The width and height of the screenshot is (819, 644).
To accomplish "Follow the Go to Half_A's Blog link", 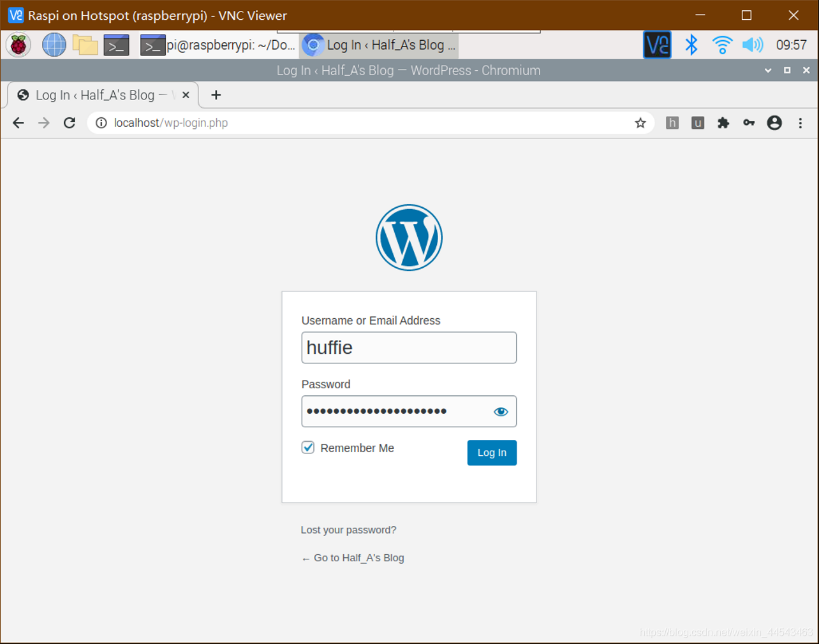I will [x=353, y=558].
